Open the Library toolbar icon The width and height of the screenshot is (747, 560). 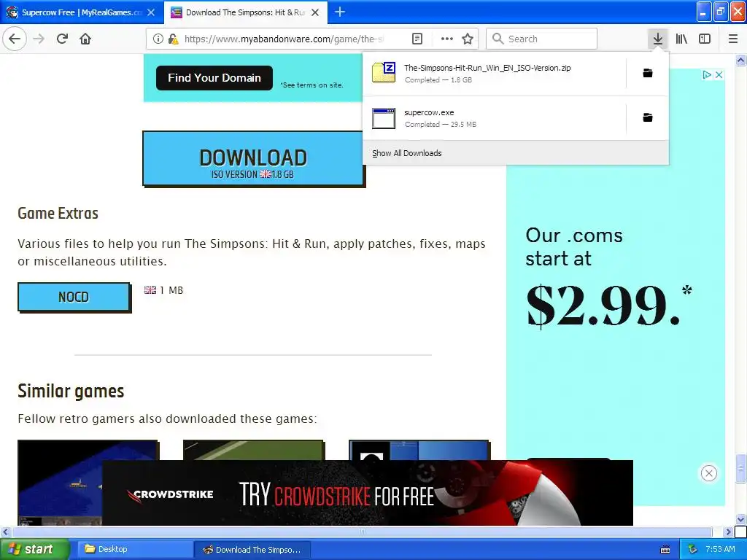[x=681, y=39]
